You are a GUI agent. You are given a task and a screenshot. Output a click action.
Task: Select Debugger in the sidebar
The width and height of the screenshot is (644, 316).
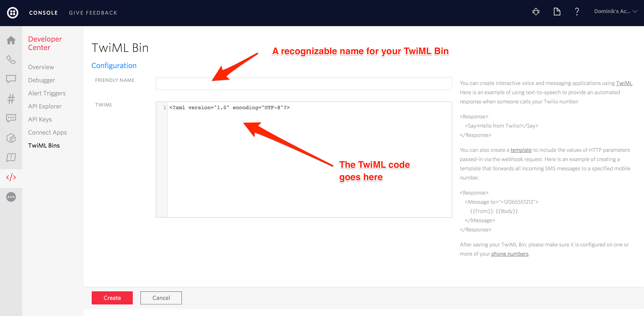click(x=41, y=80)
